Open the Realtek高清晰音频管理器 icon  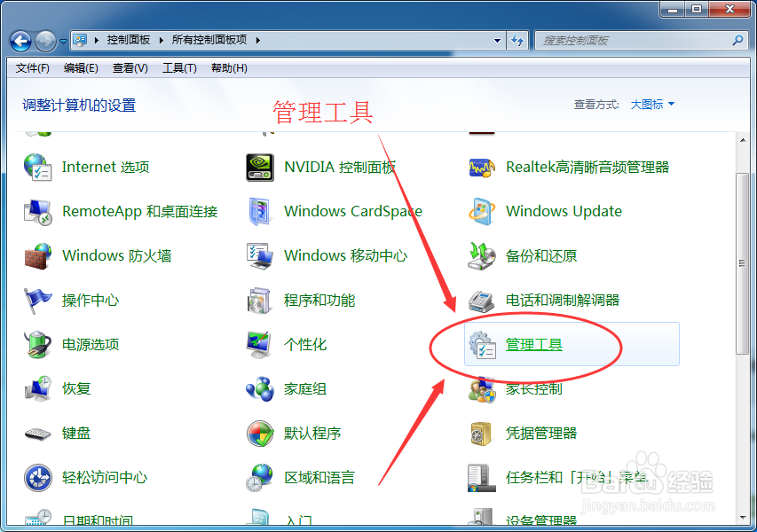tap(482, 168)
